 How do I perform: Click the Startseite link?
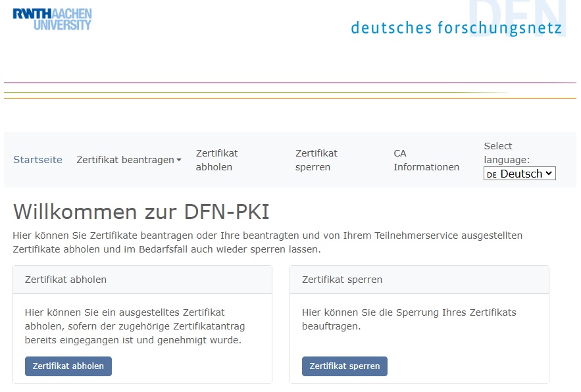tap(38, 159)
